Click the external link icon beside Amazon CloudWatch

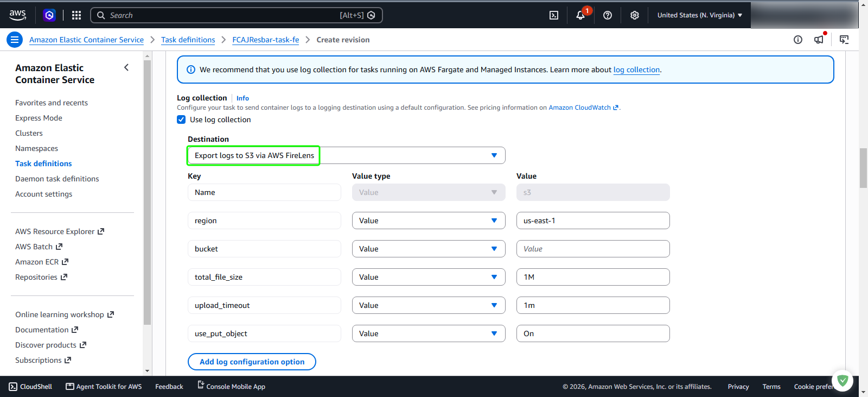point(616,108)
